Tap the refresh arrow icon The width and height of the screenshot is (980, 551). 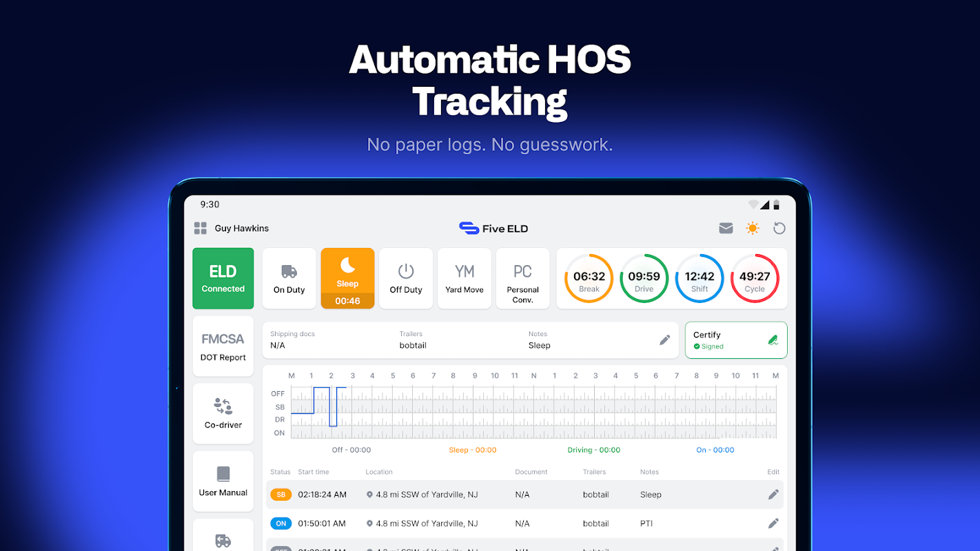click(779, 228)
